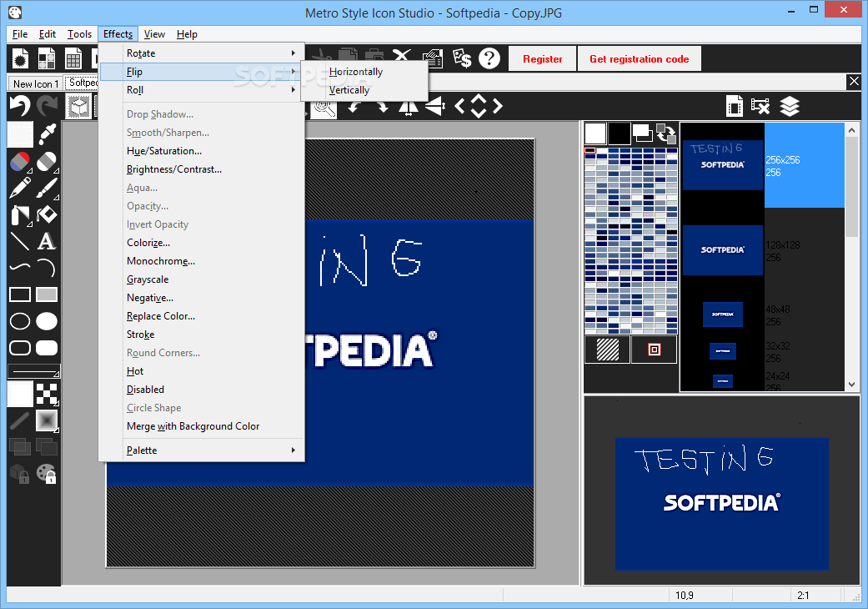Toggle the zoom magnifier grid button
868x609 pixels.
click(x=324, y=109)
